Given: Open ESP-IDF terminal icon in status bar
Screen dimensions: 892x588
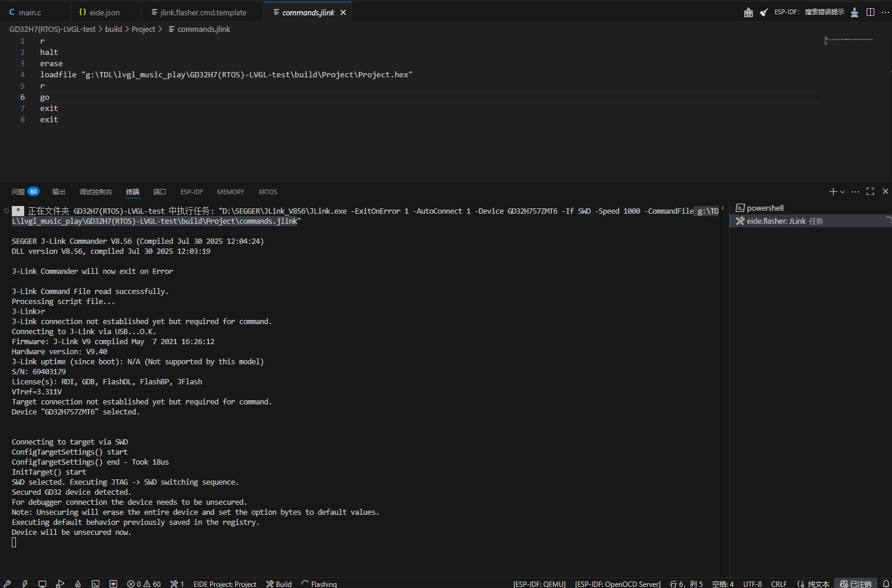Looking at the screenshot, I should 96,584.
